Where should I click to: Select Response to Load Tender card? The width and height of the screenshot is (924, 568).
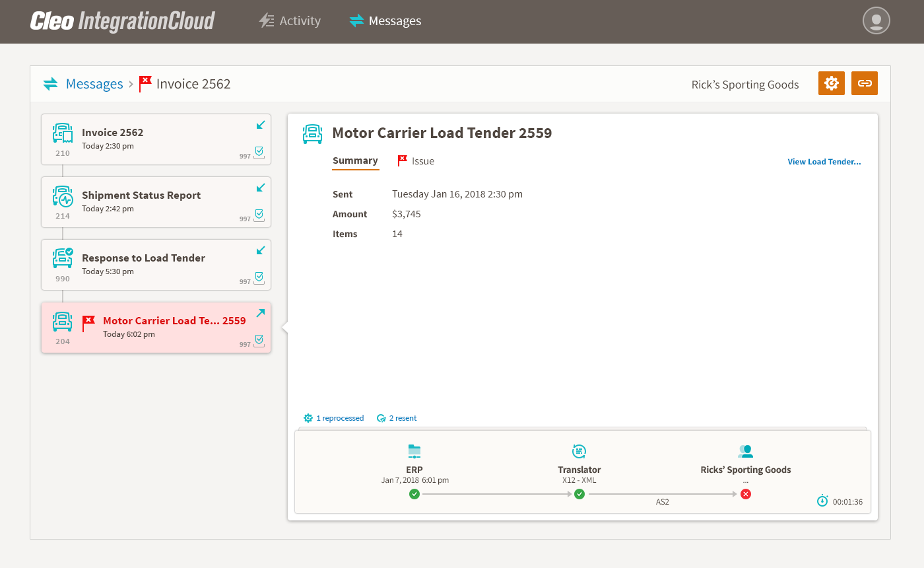tap(156, 265)
